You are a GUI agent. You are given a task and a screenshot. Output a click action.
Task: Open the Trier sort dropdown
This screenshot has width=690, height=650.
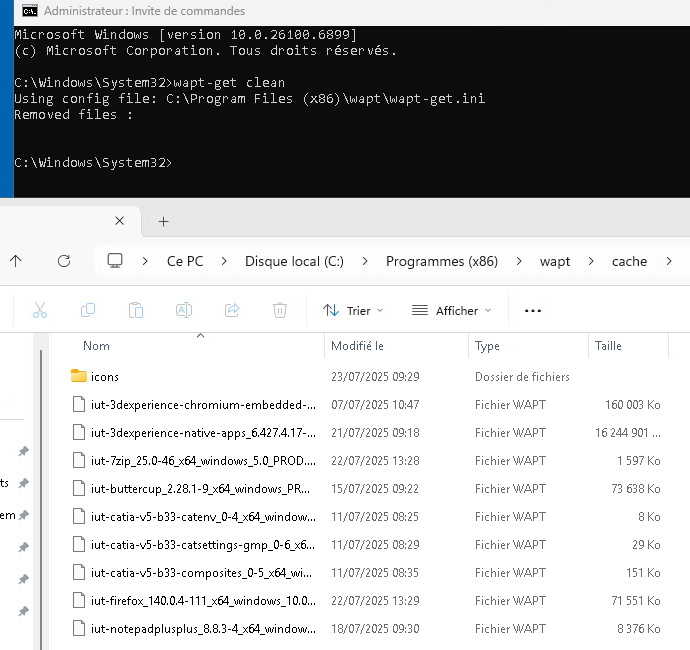click(353, 311)
